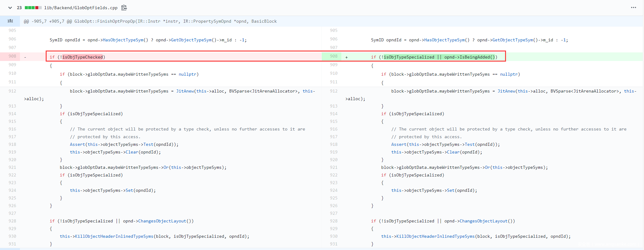This screenshot has width=644, height=250.
Task: Collapse the GlobOptFields.cpp file diff
Action: 10,8
